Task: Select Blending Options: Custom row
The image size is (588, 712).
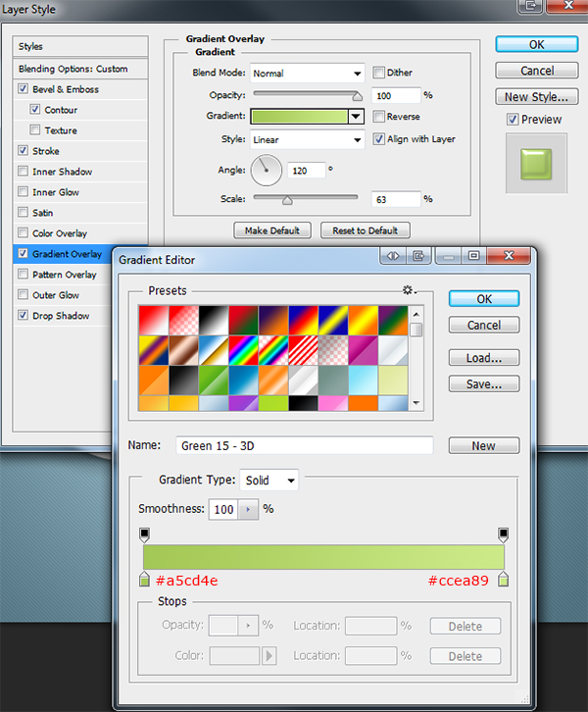Action: click(x=80, y=69)
